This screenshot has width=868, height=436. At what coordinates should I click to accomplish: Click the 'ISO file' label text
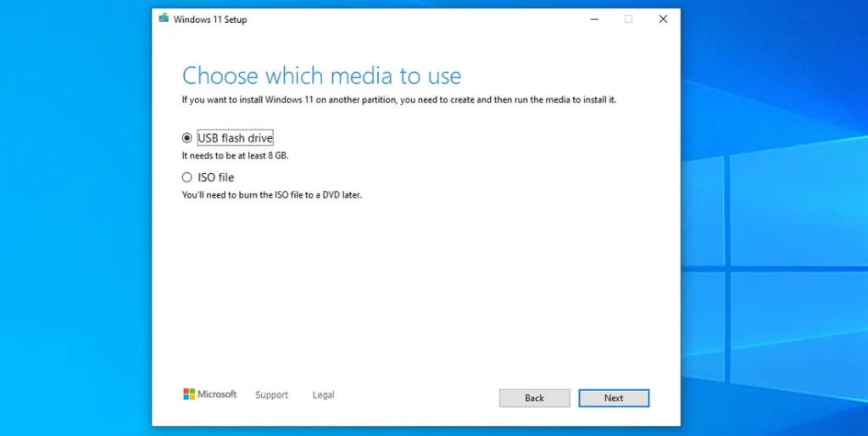(216, 177)
